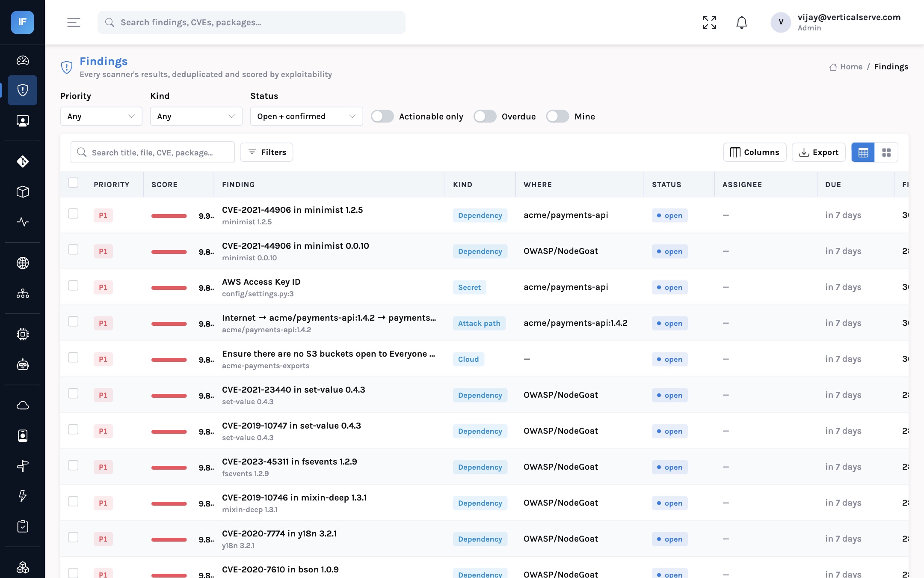Open the Kind dropdown

(196, 116)
